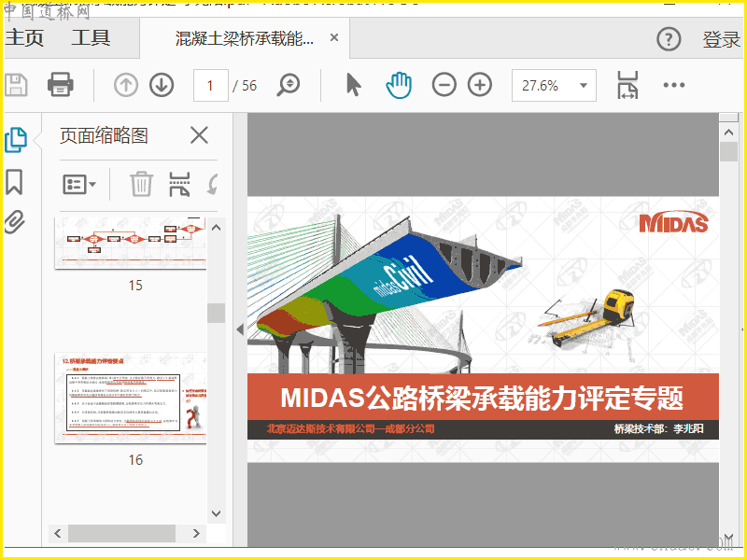The width and height of the screenshot is (747, 560).
Task: Click the Save file floppy icon
Action: click(16, 85)
